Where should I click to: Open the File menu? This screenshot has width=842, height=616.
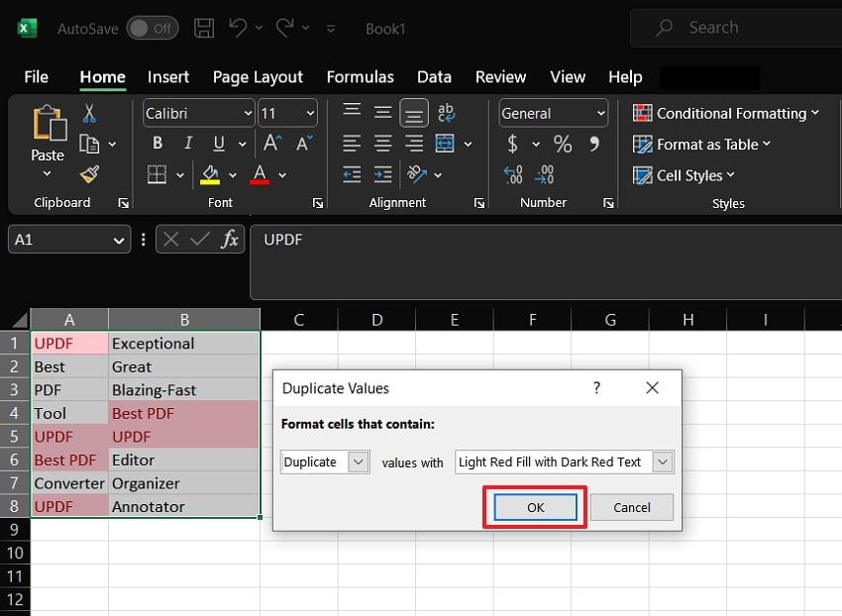coord(36,76)
